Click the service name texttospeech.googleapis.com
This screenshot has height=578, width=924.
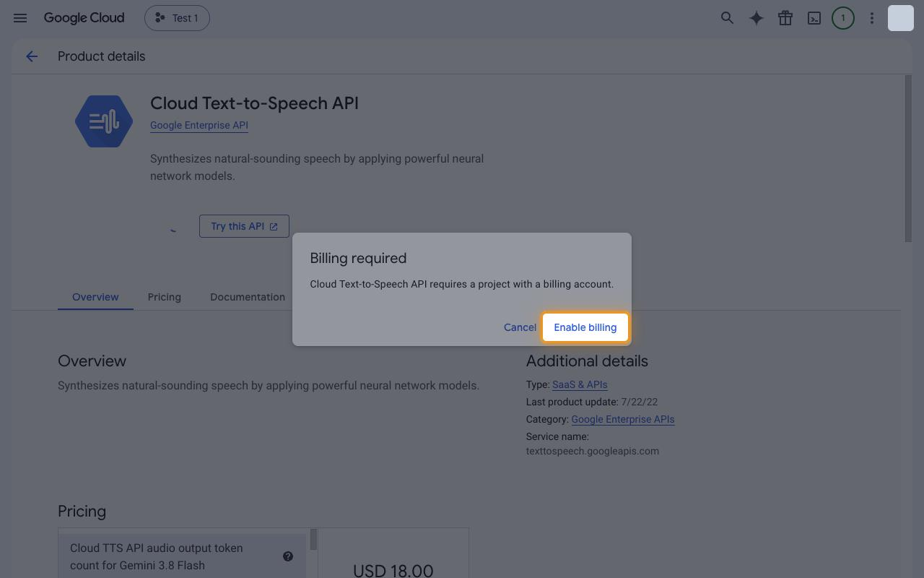(593, 451)
